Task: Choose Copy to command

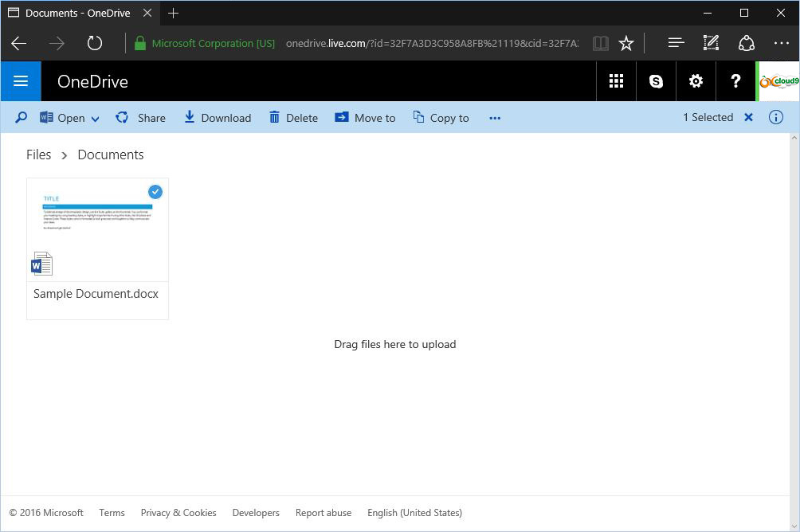Action: coord(441,118)
